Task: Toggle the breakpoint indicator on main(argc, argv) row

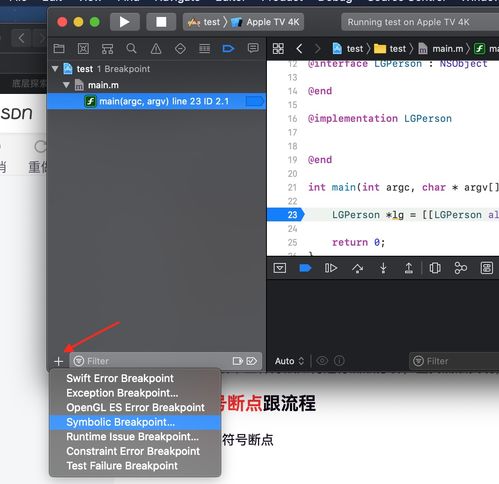Action: (255, 101)
